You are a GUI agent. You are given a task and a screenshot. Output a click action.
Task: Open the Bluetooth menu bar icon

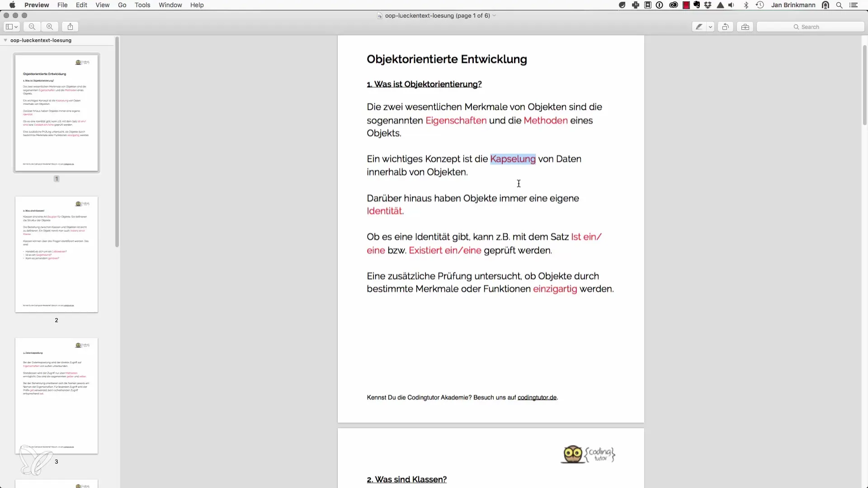point(746,5)
